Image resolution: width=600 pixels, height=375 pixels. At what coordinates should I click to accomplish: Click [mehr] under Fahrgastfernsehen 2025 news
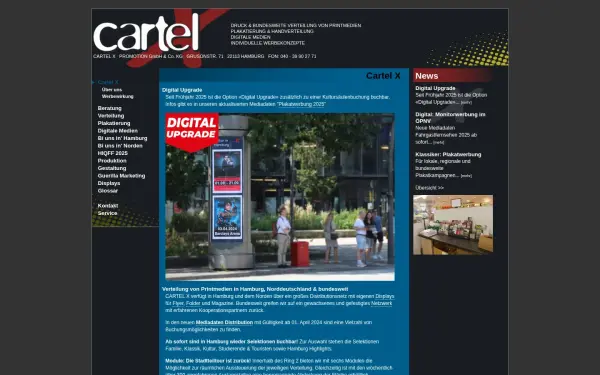pos(439,142)
